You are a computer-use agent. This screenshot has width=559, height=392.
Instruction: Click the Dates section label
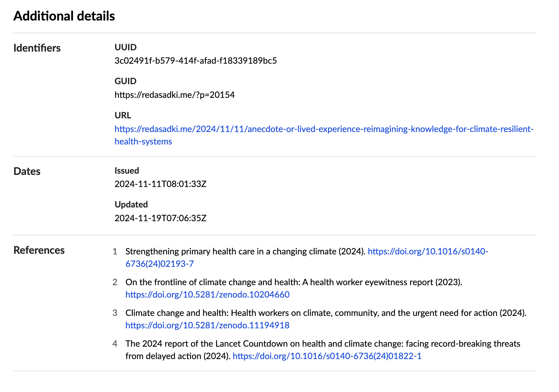coord(27,171)
